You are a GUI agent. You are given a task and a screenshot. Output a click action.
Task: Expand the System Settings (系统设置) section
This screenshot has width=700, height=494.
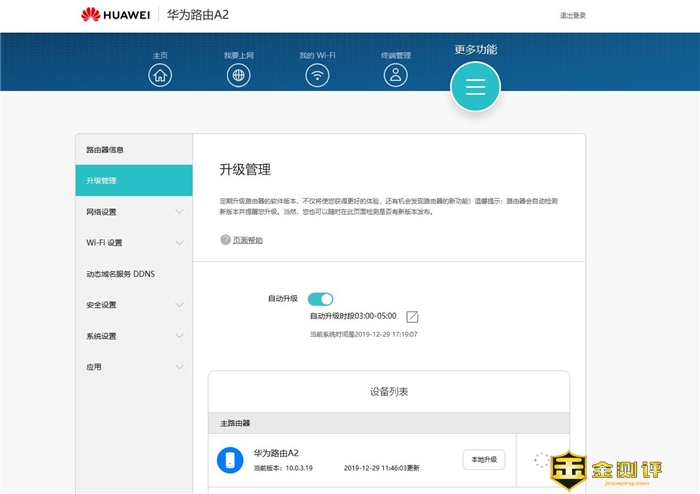click(x=133, y=336)
